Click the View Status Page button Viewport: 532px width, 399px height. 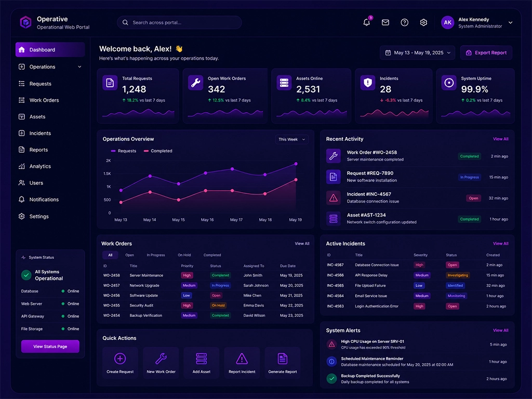50,347
